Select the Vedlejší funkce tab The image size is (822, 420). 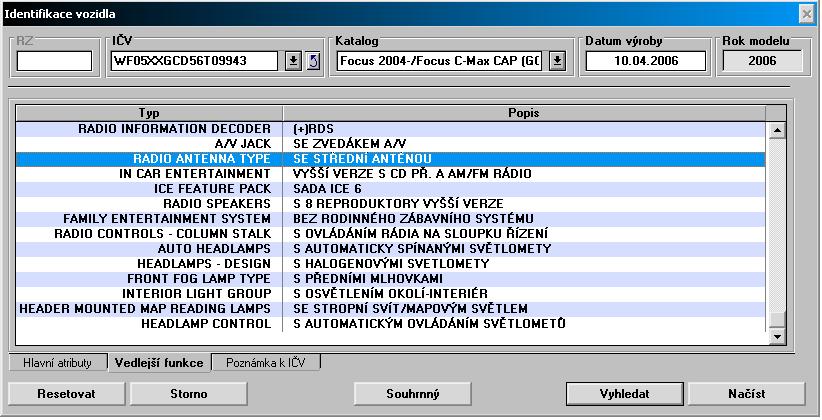coord(158,363)
